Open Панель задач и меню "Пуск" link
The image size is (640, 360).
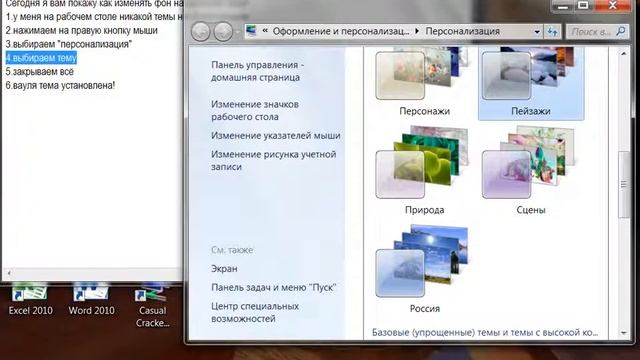273,287
